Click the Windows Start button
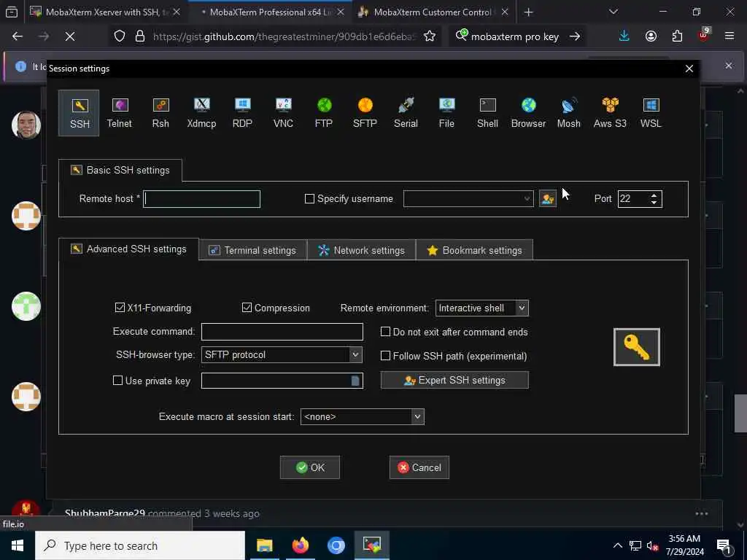Viewport: 747px width, 560px height. [18, 545]
